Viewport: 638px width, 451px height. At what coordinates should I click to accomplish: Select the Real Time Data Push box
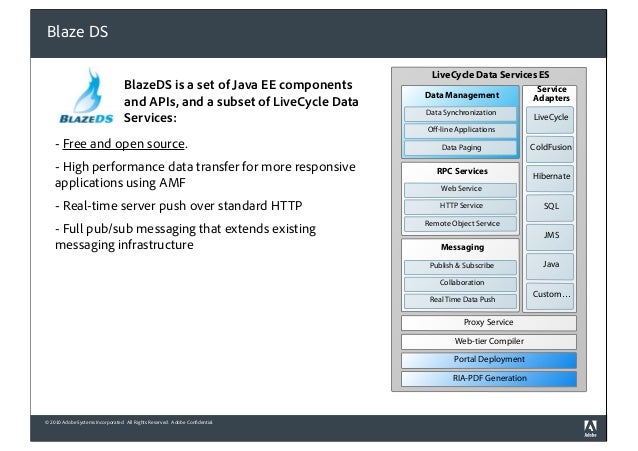click(461, 300)
